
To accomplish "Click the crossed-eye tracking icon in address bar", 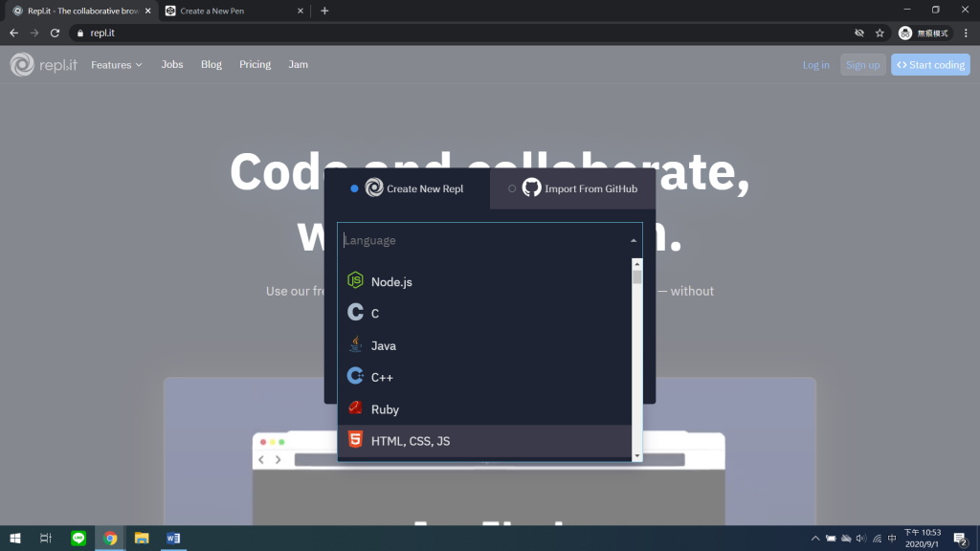I will pyautogui.click(x=859, y=33).
